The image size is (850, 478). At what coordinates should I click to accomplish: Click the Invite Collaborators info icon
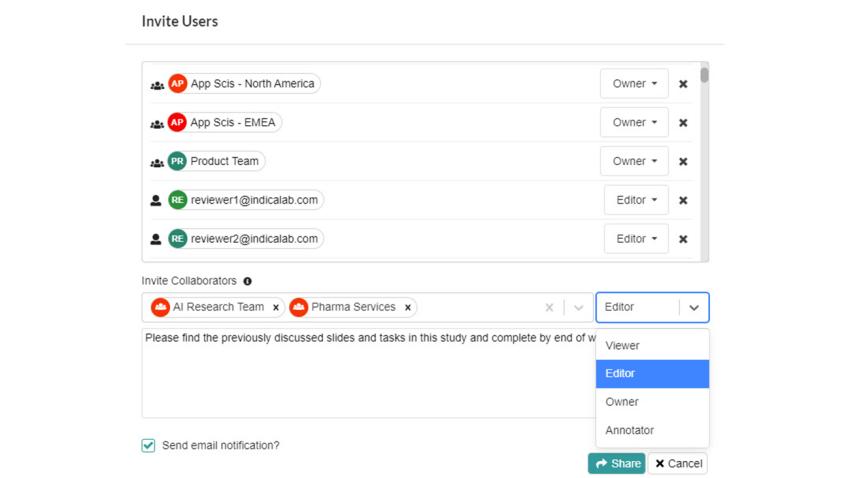(247, 281)
